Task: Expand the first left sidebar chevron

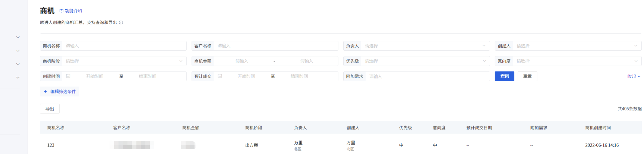Action: [x=18, y=37]
